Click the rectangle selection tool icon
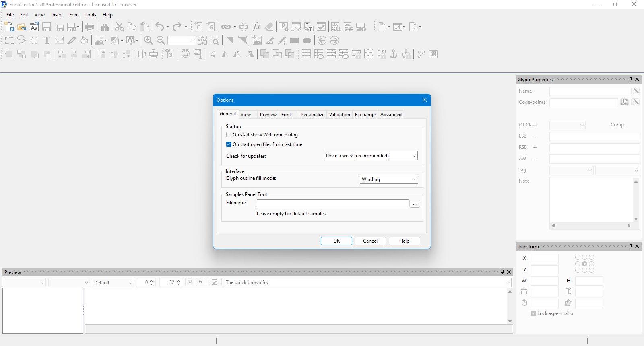644x346 pixels. click(9, 41)
